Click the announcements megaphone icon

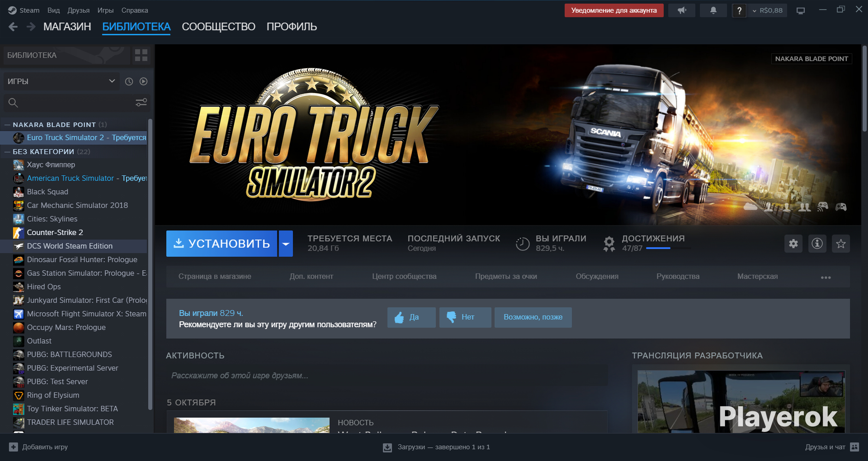[x=682, y=10]
